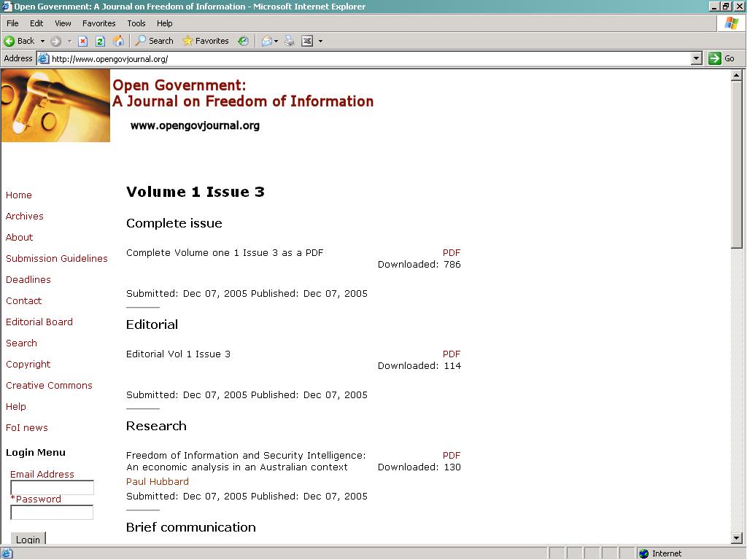This screenshot has width=747, height=560.
Task: Open the Help menu
Action: click(164, 23)
